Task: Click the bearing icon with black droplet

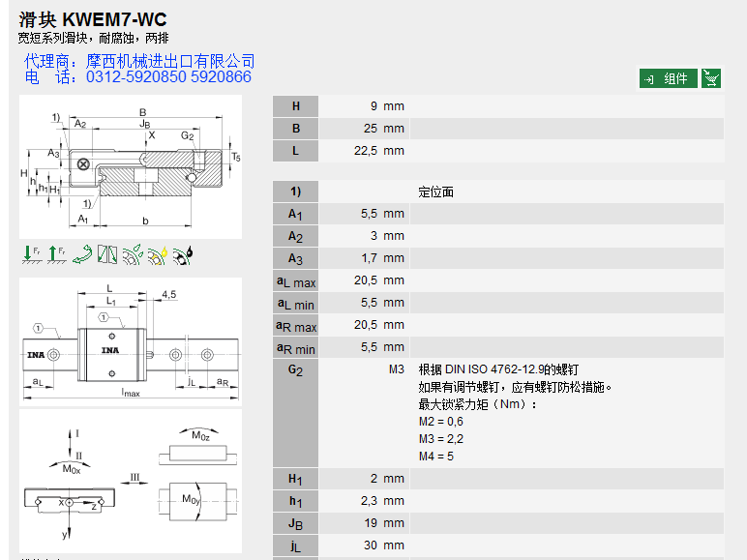Action: point(183,254)
